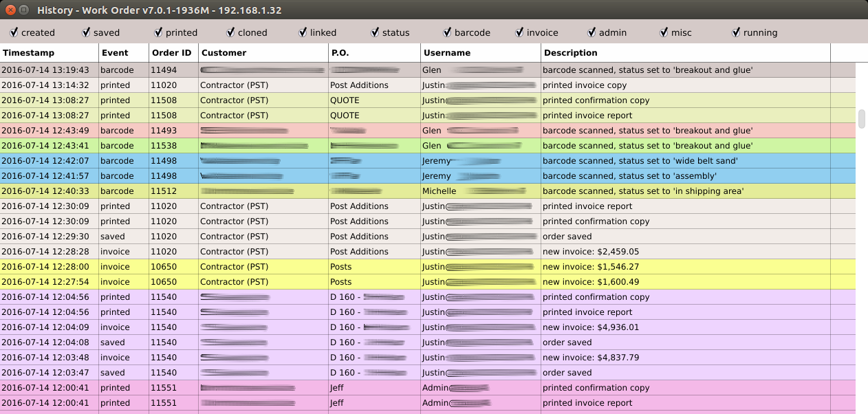Close the History window
The width and height of the screenshot is (868, 414).
(10, 10)
